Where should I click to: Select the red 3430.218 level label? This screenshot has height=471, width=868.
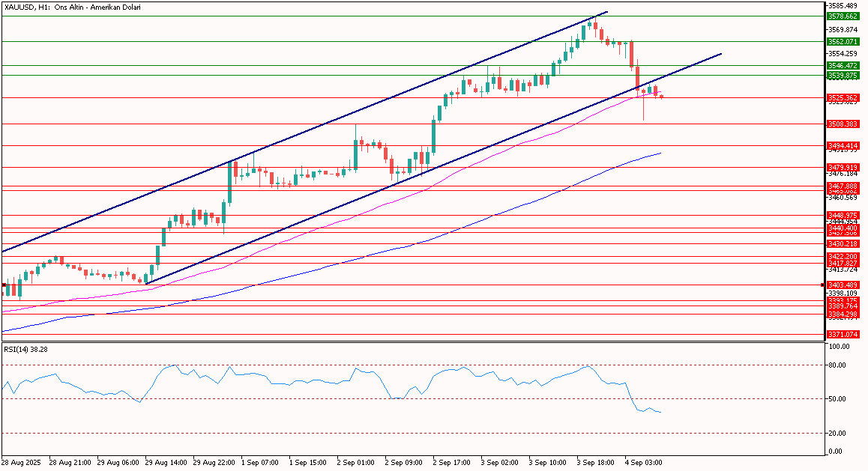tap(843, 244)
